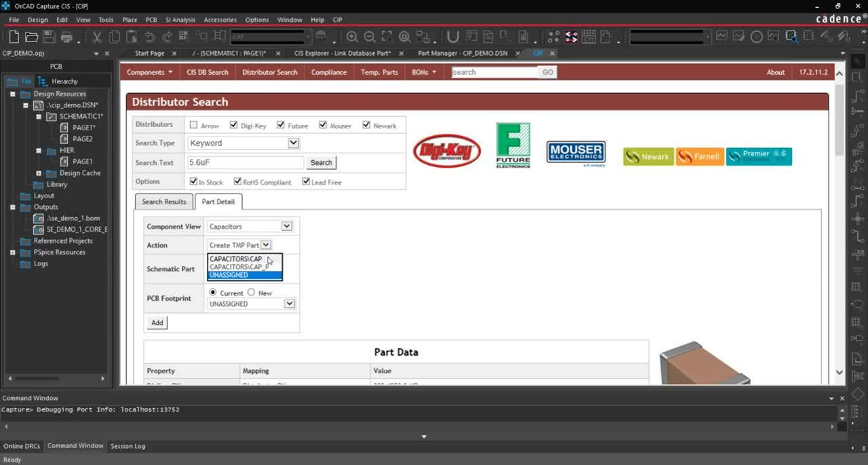Open the Snap to Grid toolbar icon
The height and width of the screenshot is (465, 868).
[183, 37]
